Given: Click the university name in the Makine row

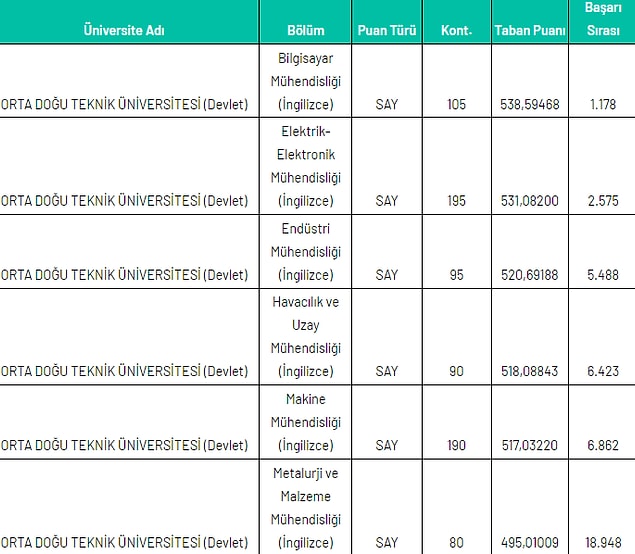Looking at the screenshot, I should click(x=124, y=445).
